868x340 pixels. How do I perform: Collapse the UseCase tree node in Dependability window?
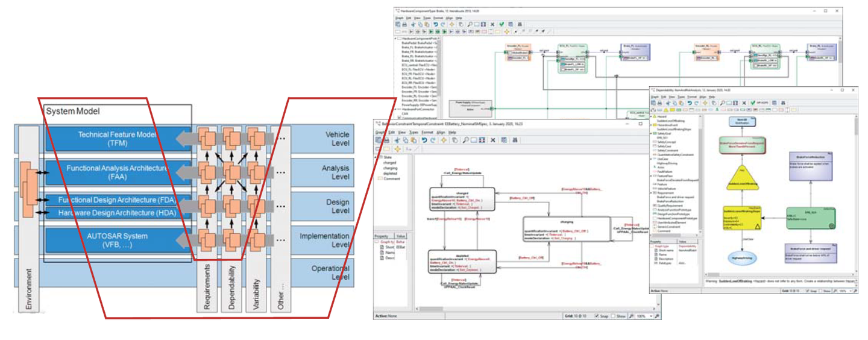[651, 159]
